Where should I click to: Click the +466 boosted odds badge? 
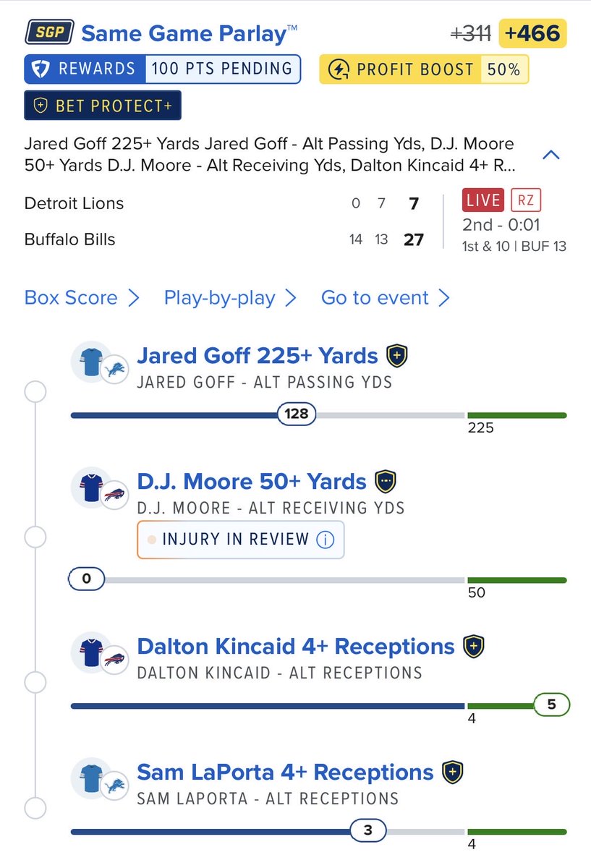tap(534, 33)
